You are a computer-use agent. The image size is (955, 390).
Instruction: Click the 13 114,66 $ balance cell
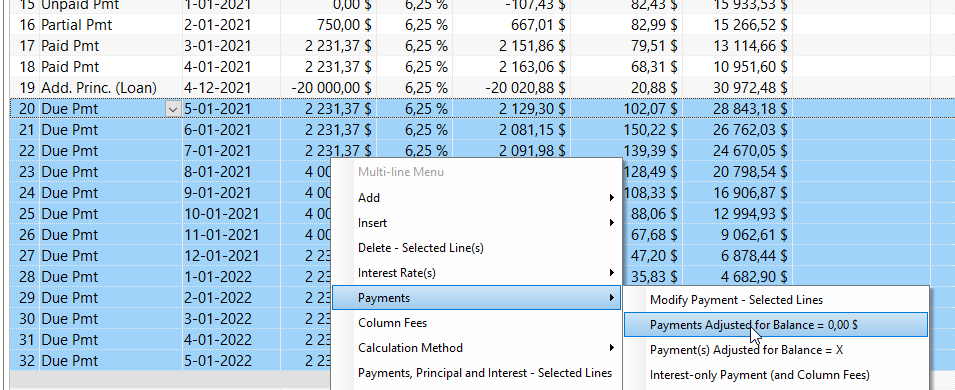pos(750,46)
